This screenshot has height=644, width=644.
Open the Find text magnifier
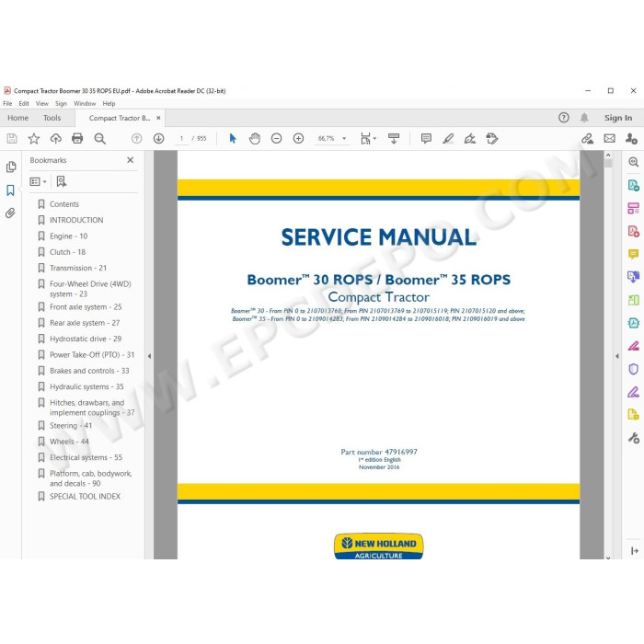point(99,138)
